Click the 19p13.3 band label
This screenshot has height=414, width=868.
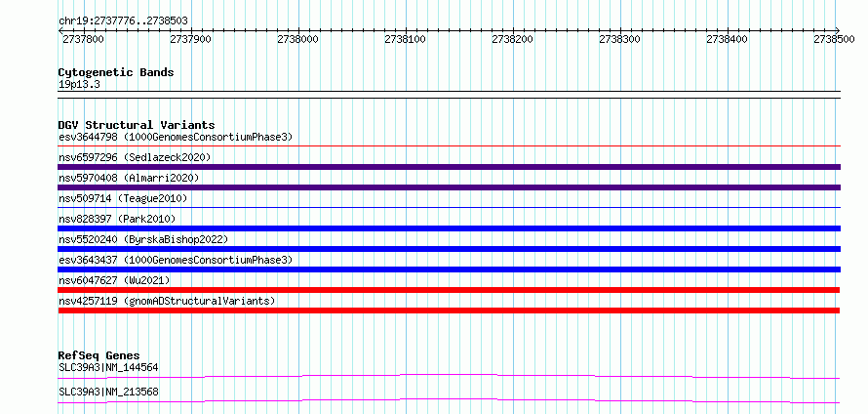click(79, 85)
